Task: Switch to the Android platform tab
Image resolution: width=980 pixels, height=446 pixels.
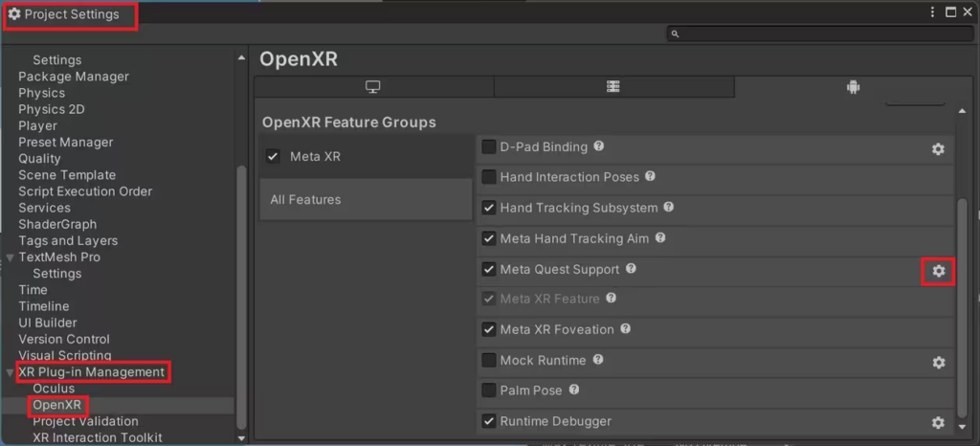Action: pyautogui.click(x=852, y=87)
